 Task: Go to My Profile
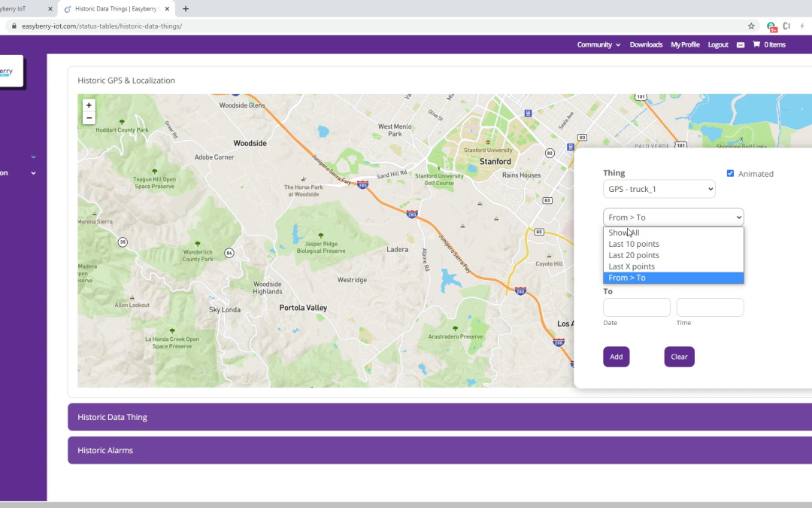coord(685,44)
